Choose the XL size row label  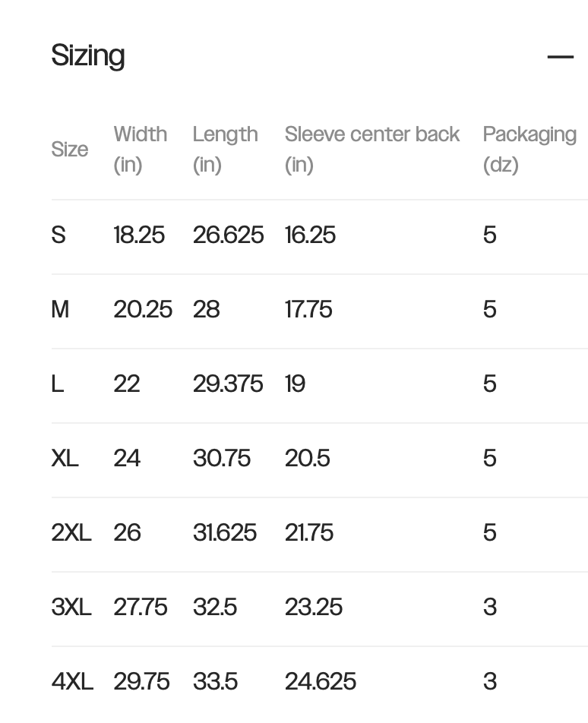tap(65, 459)
